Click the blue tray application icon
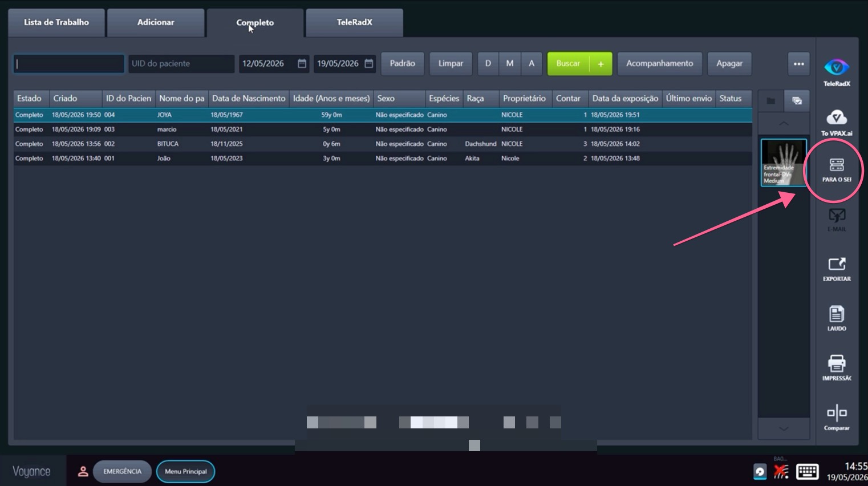The height and width of the screenshot is (486, 868). pos(760,472)
